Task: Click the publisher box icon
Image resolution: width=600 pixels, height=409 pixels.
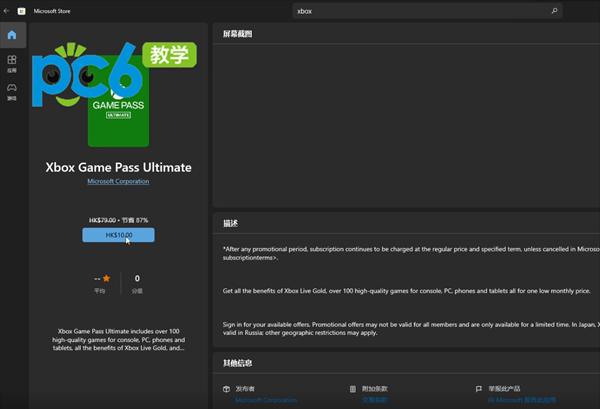Action: 227,389
